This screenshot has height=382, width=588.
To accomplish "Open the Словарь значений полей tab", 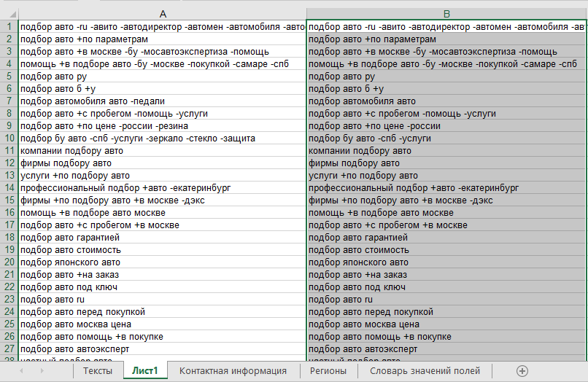I will 425,371.
